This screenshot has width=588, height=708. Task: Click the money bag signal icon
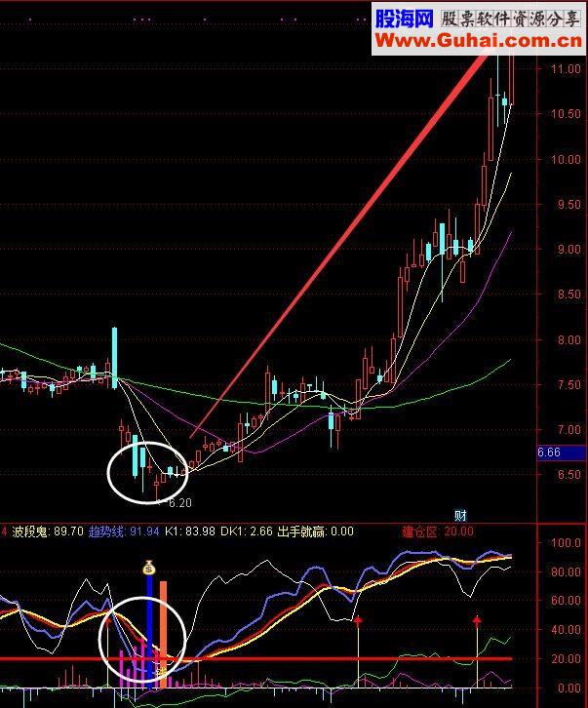coord(149,568)
